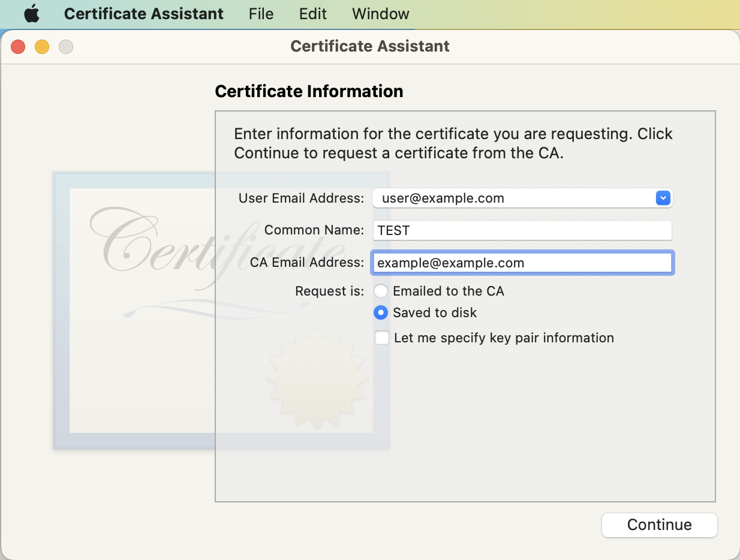Open the Edit menu
The image size is (740, 560).
[313, 14]
